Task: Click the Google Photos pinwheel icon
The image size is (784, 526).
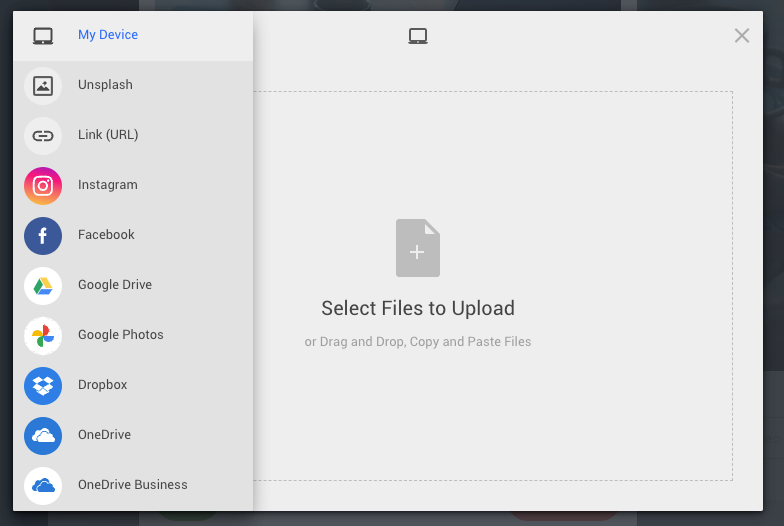Action: [43, 335]
